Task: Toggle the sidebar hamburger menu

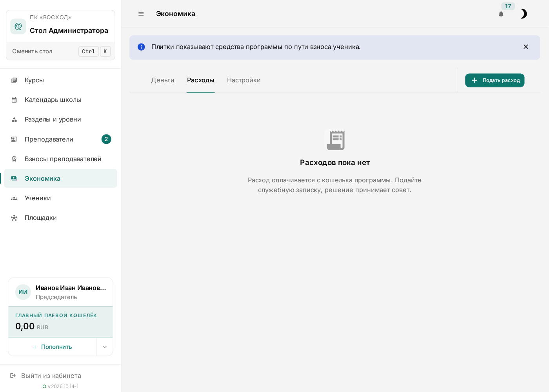Action: 141,14
